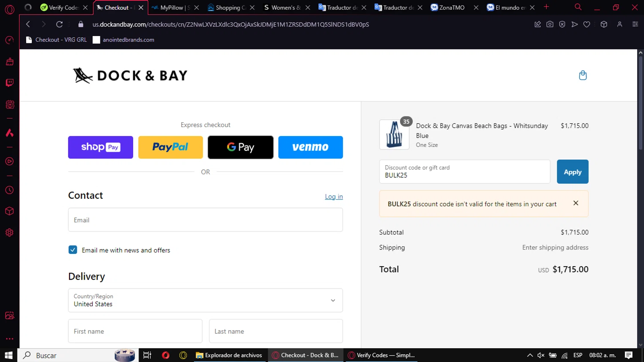Image resolution: width=644 pixels, height=362 pixels.
Task: Pay with PayPal button
Action: (170, 147)
